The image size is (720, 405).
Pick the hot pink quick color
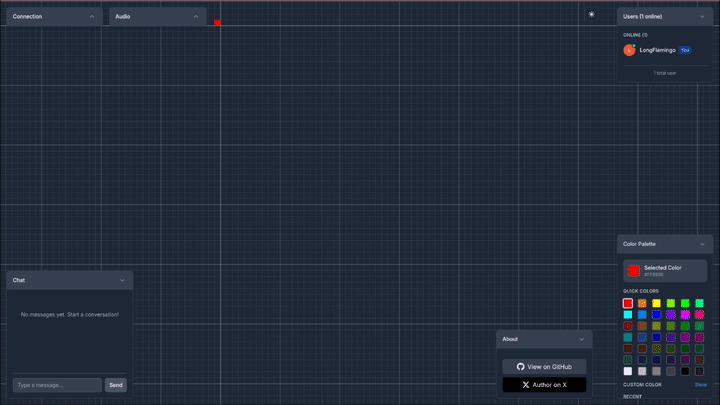click(x=699, y=315)
